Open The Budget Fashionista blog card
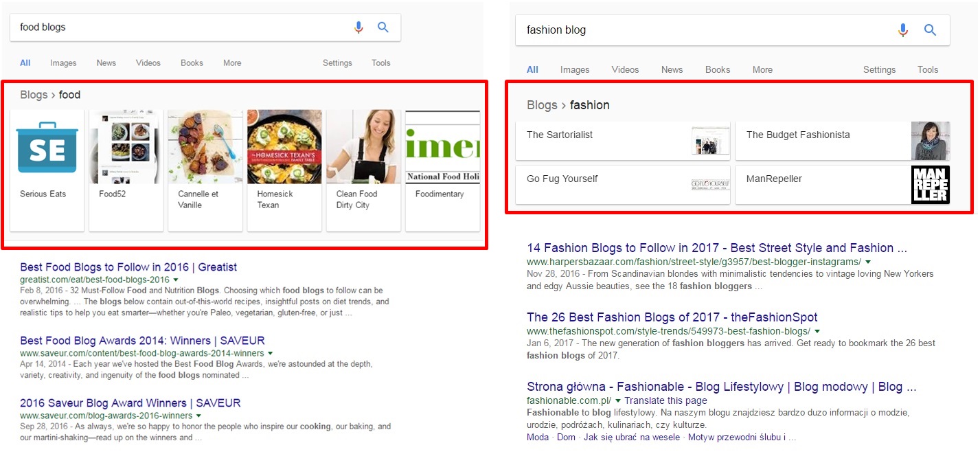This screenshot has width=980, height=454. [843, 141]
